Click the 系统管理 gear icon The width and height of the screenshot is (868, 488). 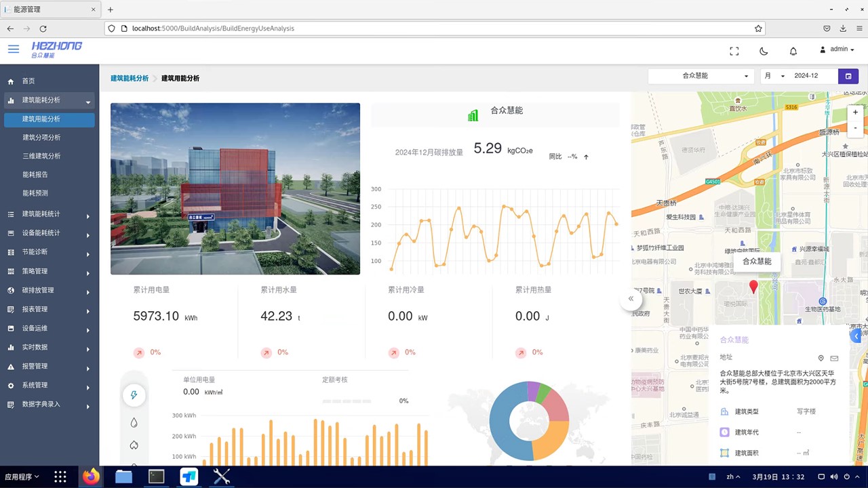pyautogui.click(x=11, y=386)
